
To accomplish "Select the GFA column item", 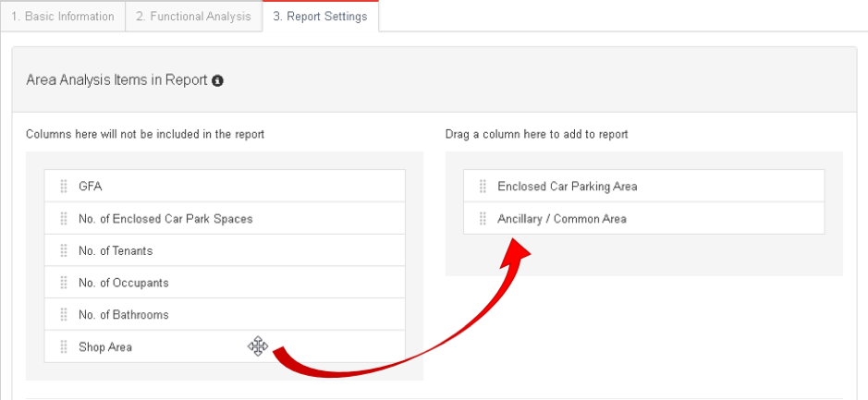I will [225, 186].
